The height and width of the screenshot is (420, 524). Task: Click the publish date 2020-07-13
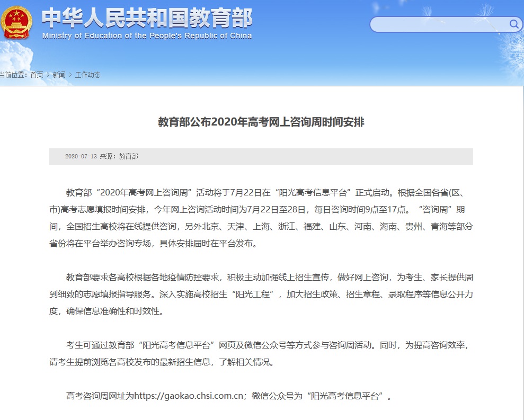(x=81, y=157)
